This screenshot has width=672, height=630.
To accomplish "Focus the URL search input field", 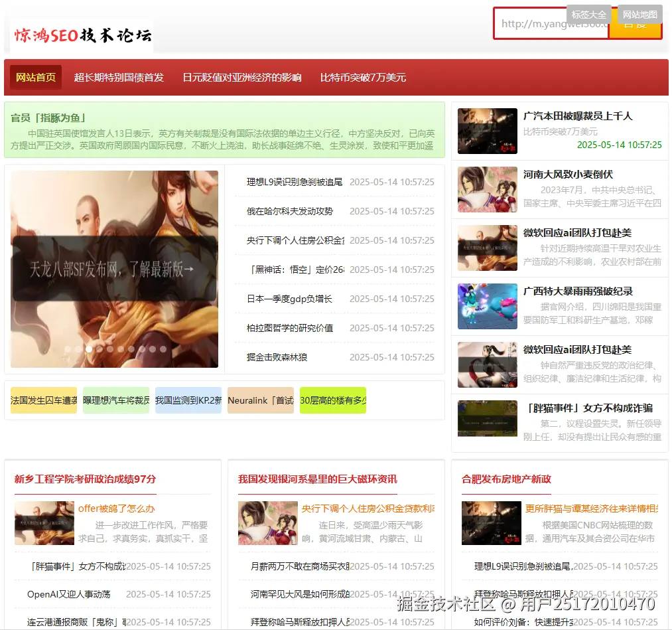I will pyautogui.click(x=551, y=24).
